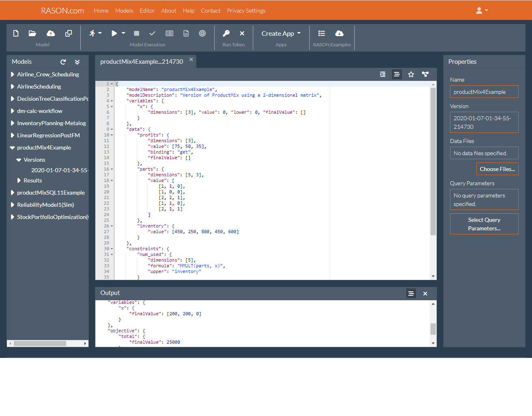532x416 pixels.
Task: Click the diagram icon in editor toolbar
Action: point(425,74)
